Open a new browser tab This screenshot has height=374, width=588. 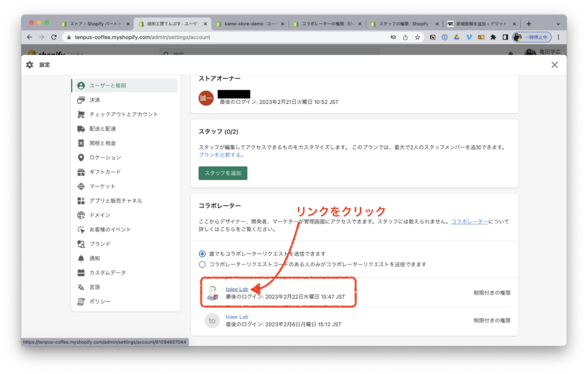coord(529,24)
